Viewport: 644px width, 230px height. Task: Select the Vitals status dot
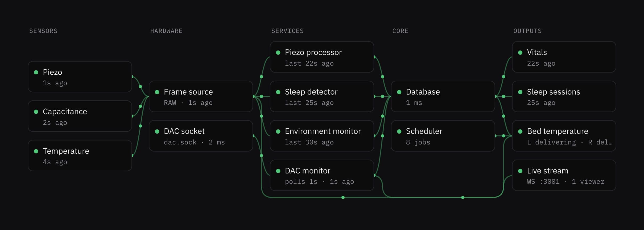click(x=521, y=52)
